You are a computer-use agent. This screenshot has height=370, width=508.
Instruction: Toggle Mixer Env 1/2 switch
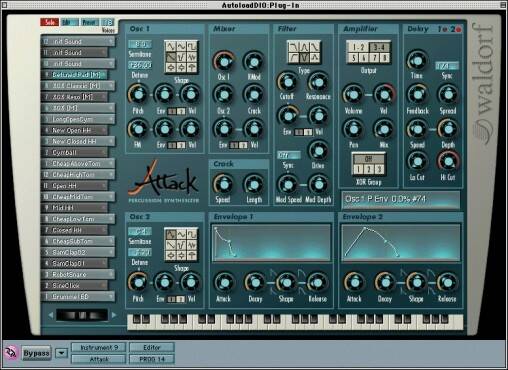238,145
